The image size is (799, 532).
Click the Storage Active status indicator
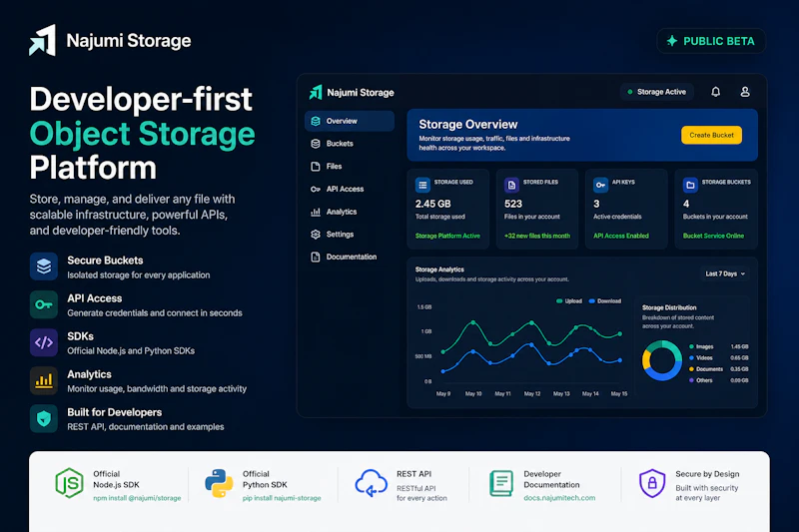coord(657,92)
